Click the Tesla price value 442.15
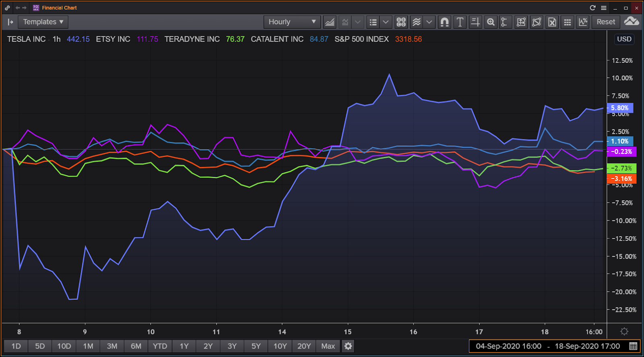The image size is (644, 357). [x=78, y=39]
